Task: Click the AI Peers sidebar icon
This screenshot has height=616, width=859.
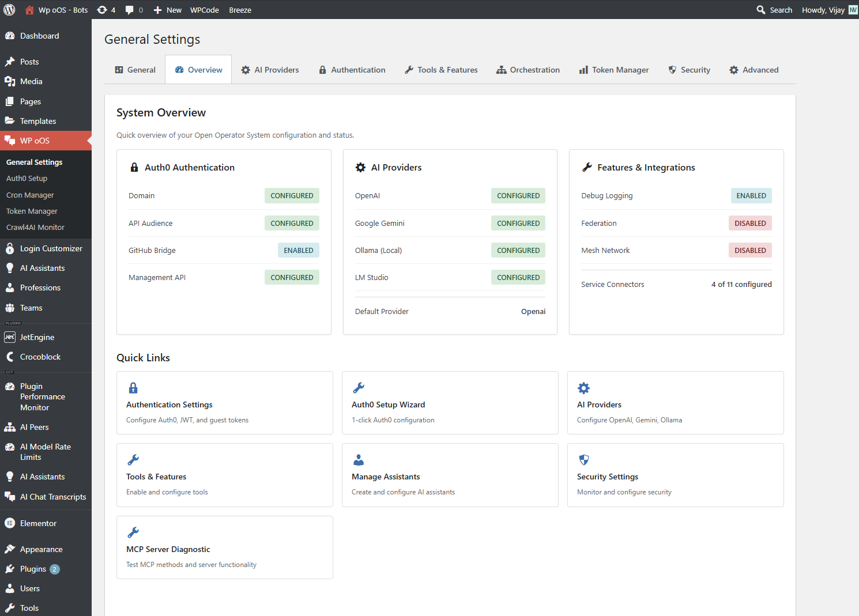Action: (x=10, y=426)
